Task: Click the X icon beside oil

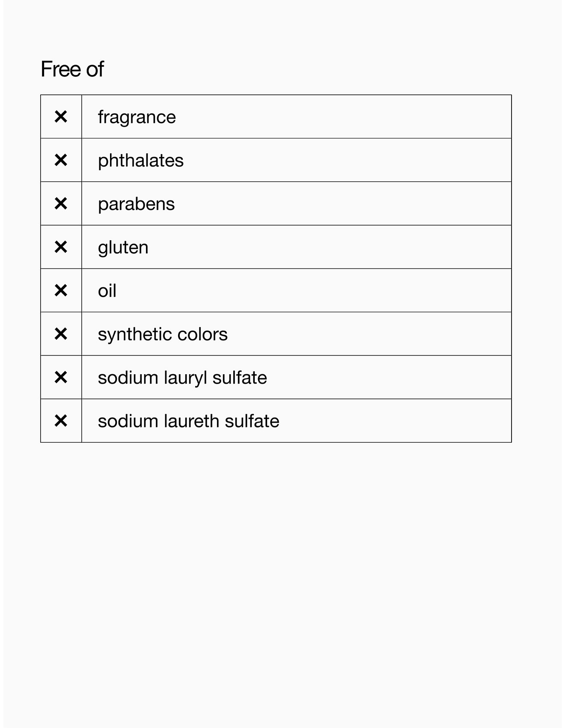Action: (61, 290)
